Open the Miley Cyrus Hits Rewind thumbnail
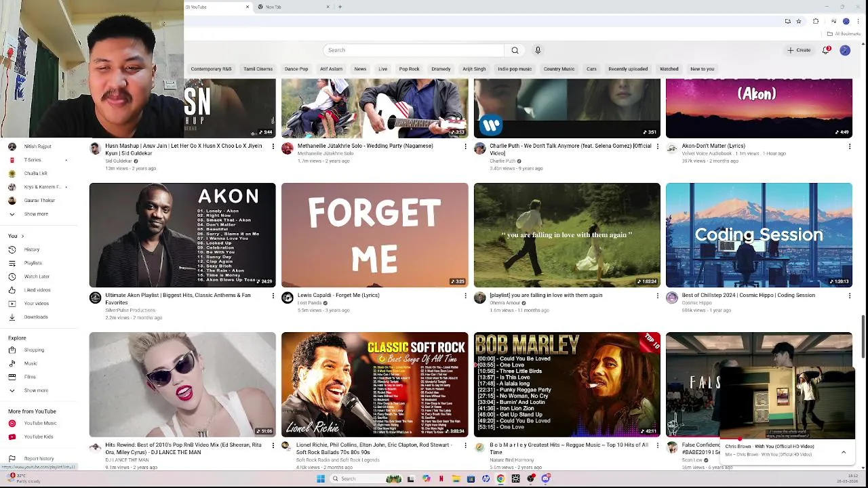 tap(182, 384)
